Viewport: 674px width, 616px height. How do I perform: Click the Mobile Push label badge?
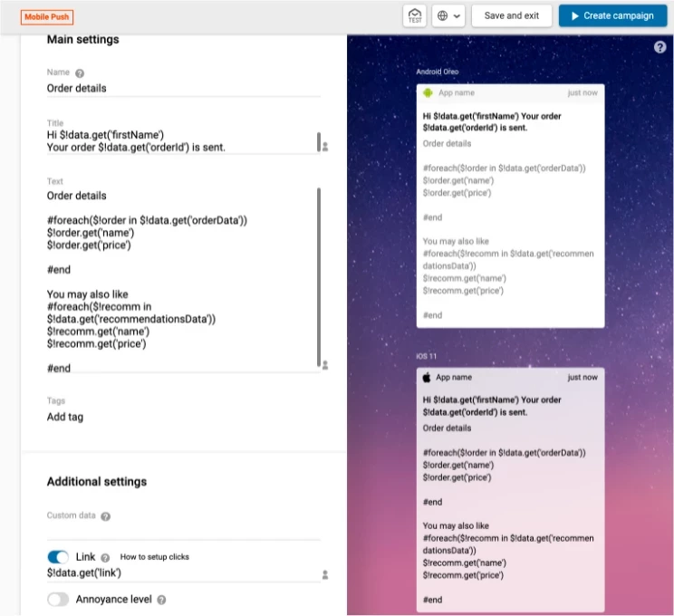pos(47,16)
